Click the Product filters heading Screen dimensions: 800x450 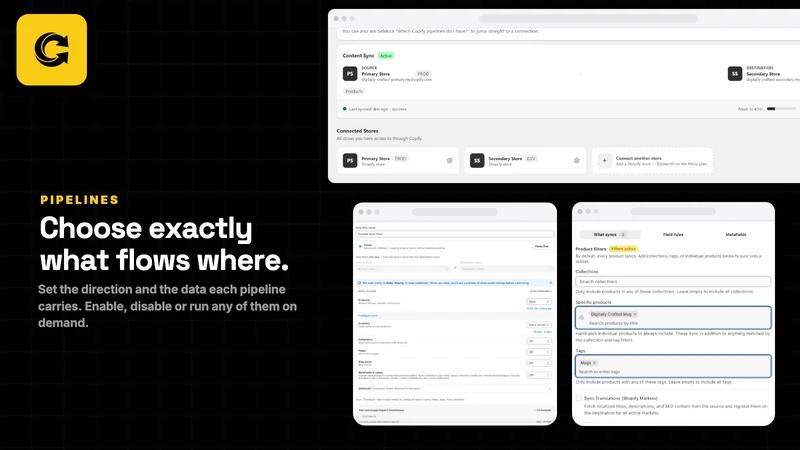591,249
